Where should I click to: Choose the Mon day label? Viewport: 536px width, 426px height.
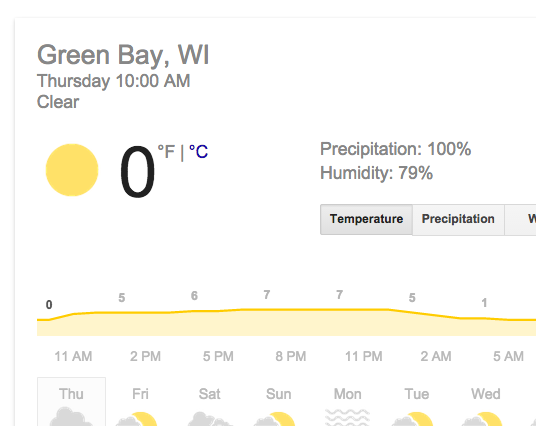coord(347,394)
